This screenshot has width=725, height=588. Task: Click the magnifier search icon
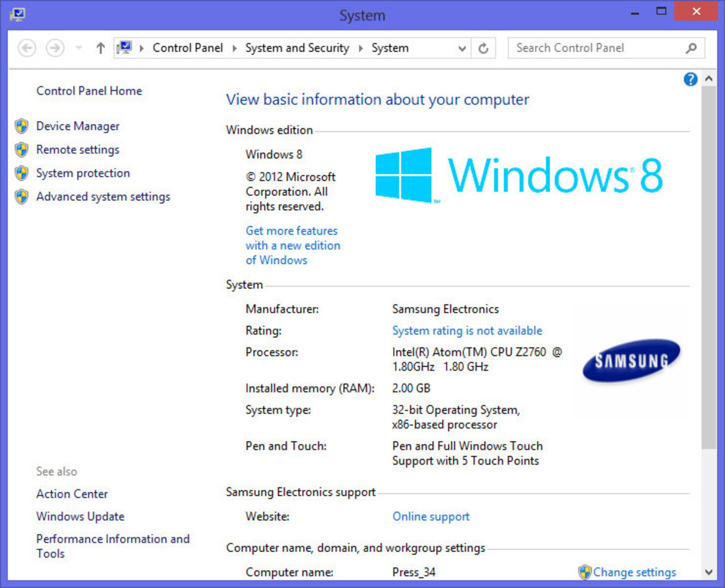pyautogui.click(x=692, y=48)
